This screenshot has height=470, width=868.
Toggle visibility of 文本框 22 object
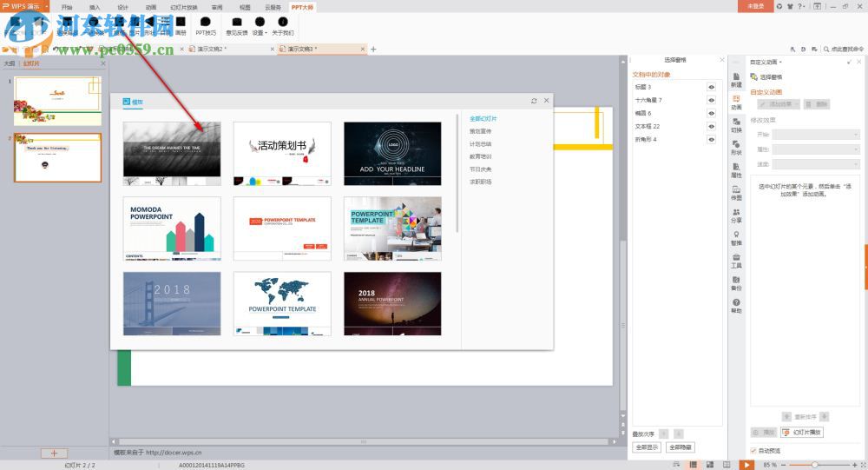[x=712, y=126]
